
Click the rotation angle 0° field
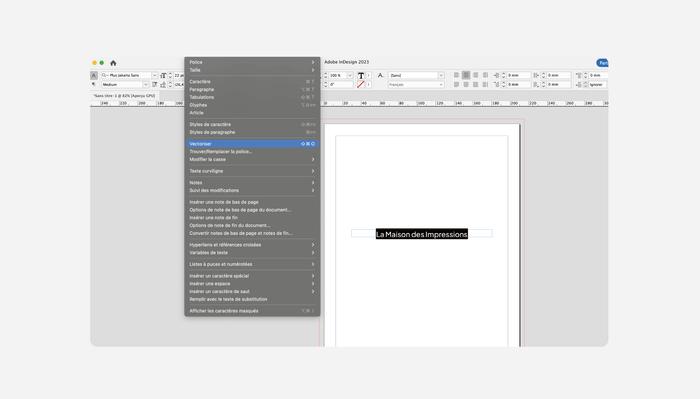pos(341,84)
